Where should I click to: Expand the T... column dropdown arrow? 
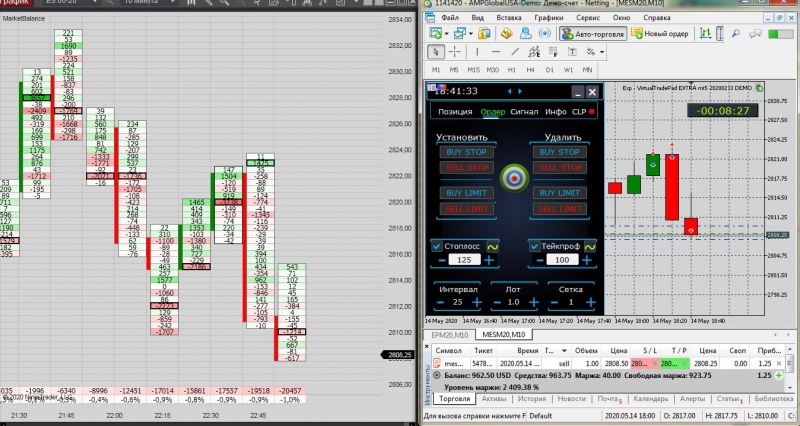(x=564, y=350)
